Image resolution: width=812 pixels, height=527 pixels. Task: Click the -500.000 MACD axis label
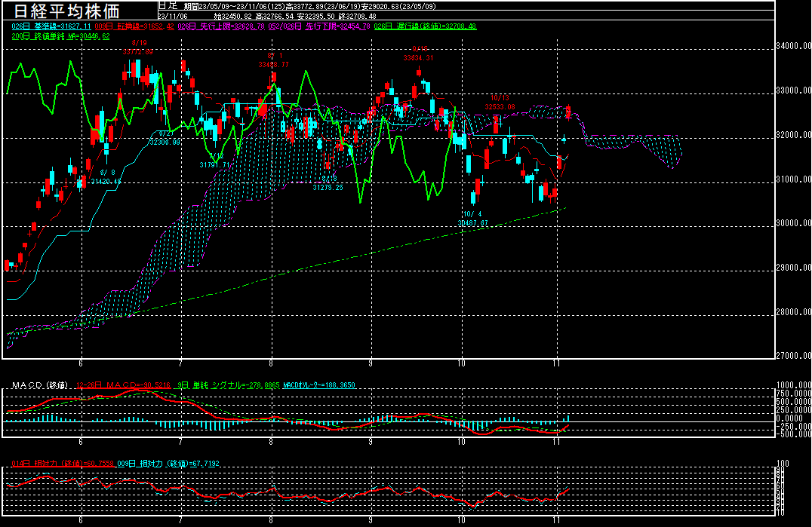point(793,434)
